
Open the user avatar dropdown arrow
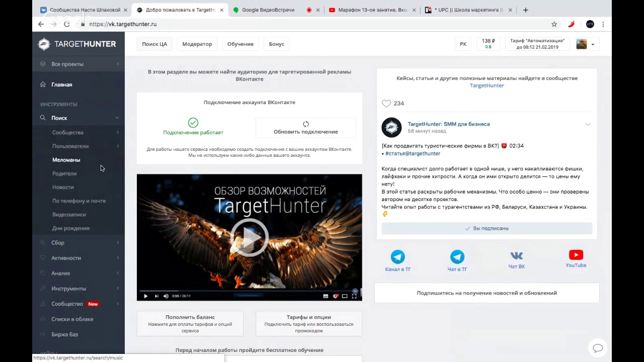pyautogui.click(x=593, y=44)
